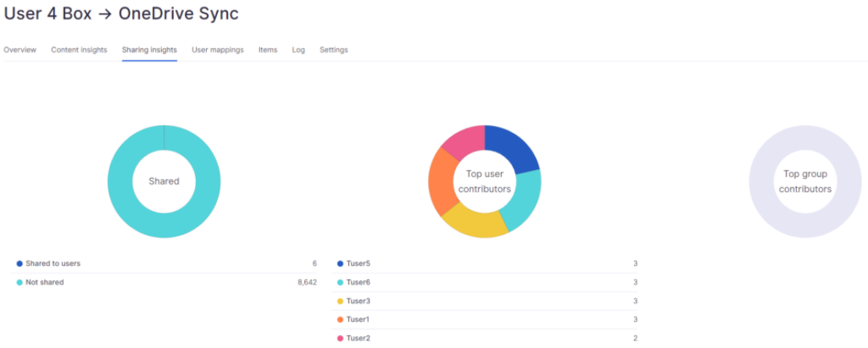Click the 8,642 Not shared count
The image size is (868, 348).
(307, 283)
